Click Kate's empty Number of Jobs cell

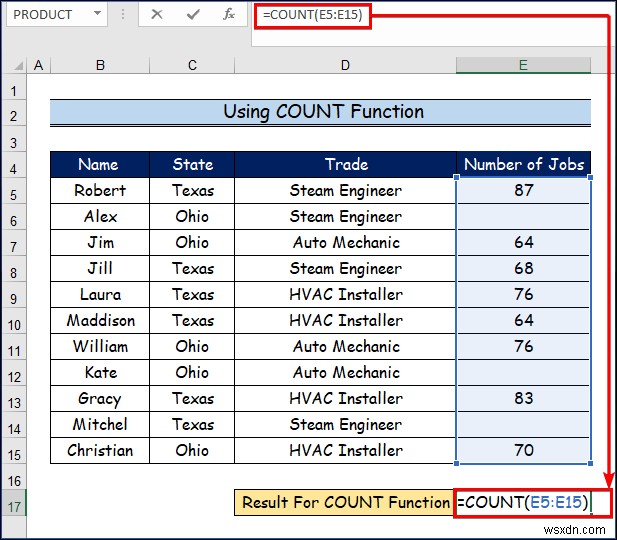coord(523,372)
